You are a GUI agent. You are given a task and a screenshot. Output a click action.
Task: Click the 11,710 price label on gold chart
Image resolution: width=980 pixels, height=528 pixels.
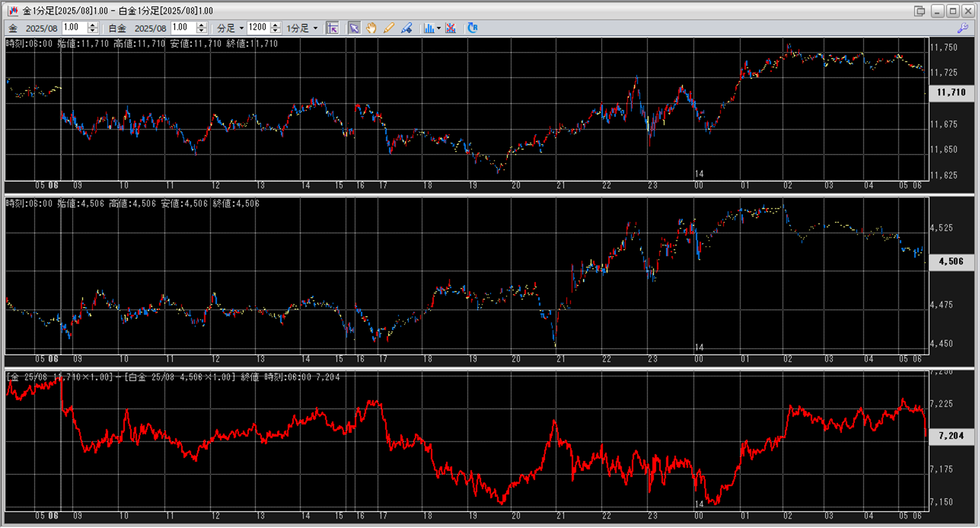[950, 92]
